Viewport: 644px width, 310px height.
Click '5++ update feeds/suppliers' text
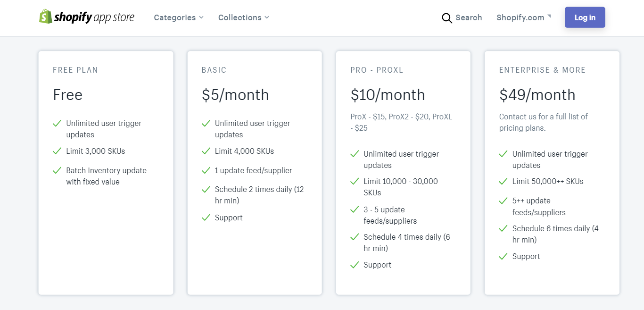coord(539,206)
